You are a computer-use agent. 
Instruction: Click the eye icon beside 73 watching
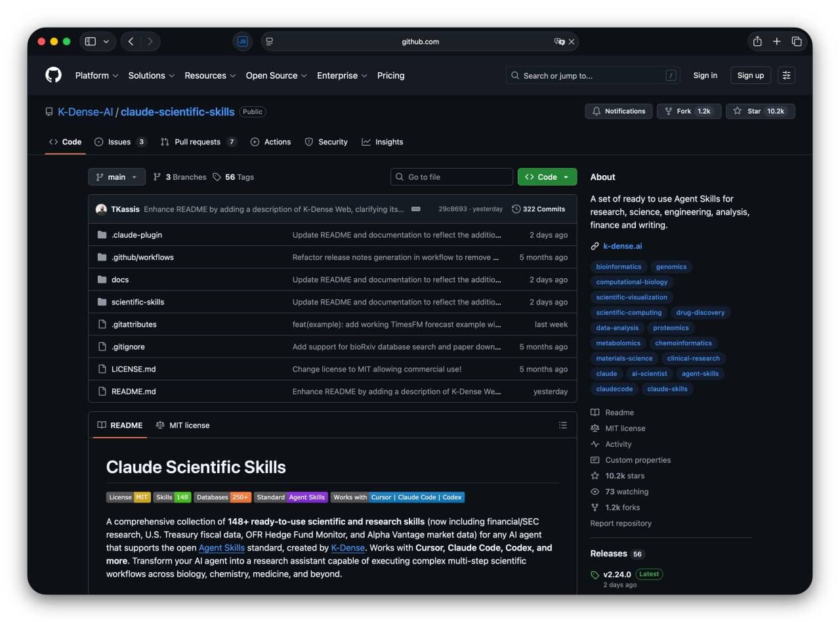595,491
